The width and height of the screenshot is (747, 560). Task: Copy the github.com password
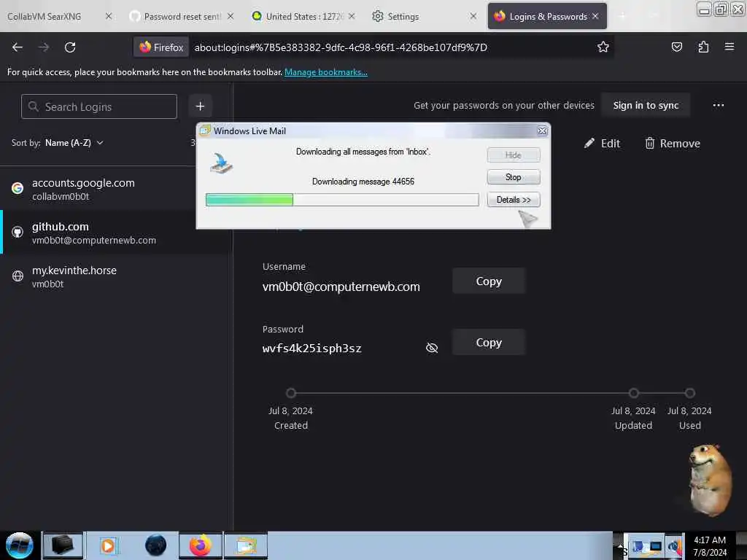click(x=489, y=343)
